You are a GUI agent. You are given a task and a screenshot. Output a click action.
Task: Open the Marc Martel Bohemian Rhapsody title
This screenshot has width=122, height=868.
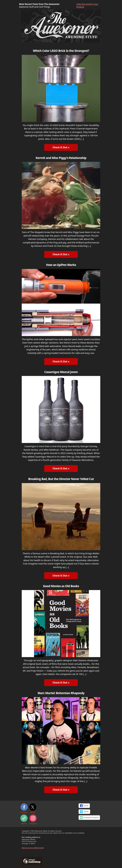pyautogui.click(x=61, y=693)
